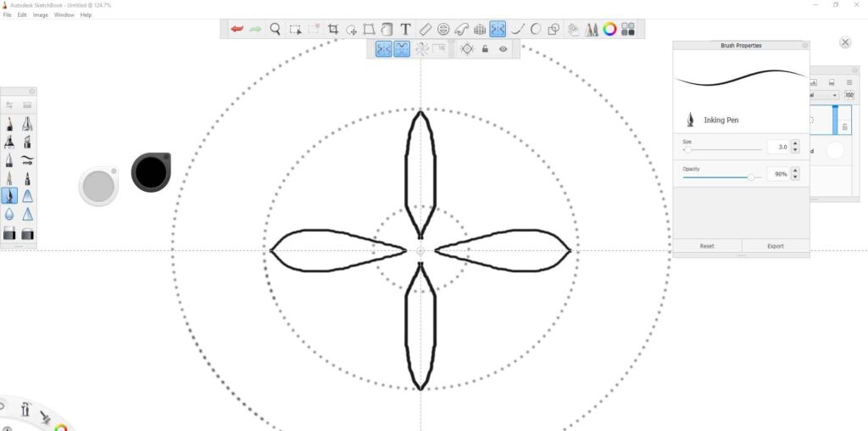Open brush library from brush palette

click(27, 104)
